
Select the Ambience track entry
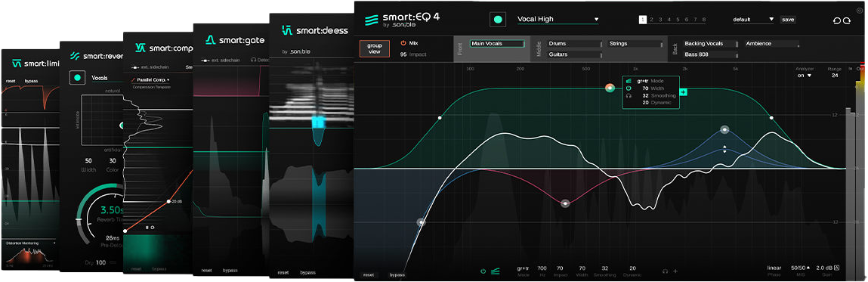pos(771,43)
